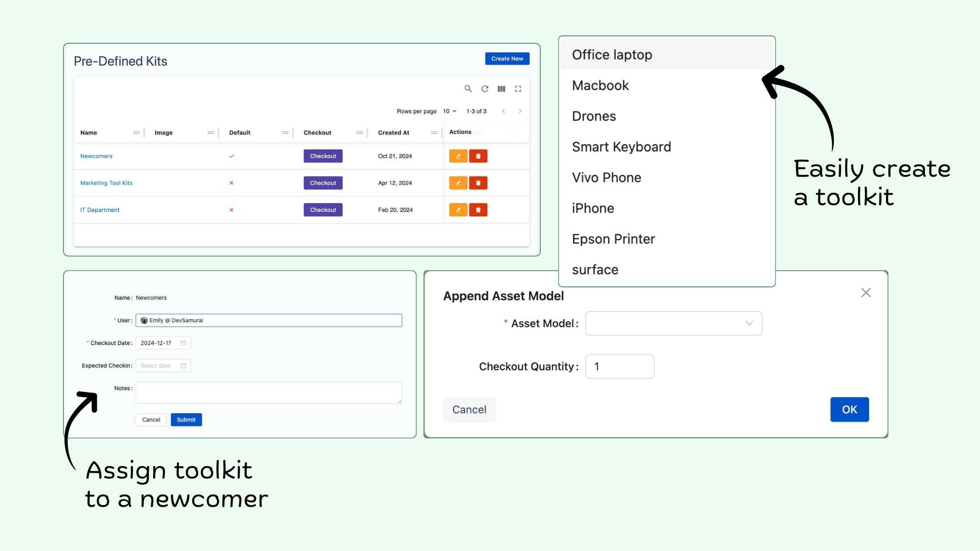980x551 pixels.
Task: Choose Epson Printer in the list
Action: click(x=613, y=239)
